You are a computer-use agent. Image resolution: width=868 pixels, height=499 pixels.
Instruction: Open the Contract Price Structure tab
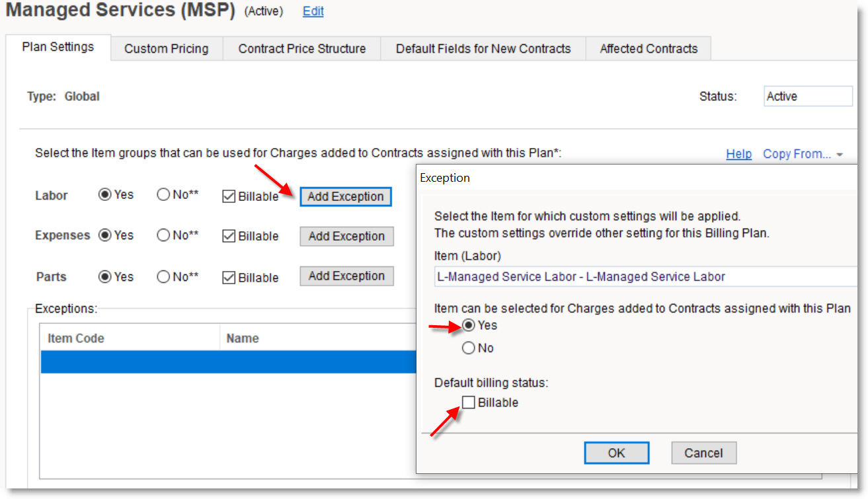pyautogui.click(x=301, y=48)
